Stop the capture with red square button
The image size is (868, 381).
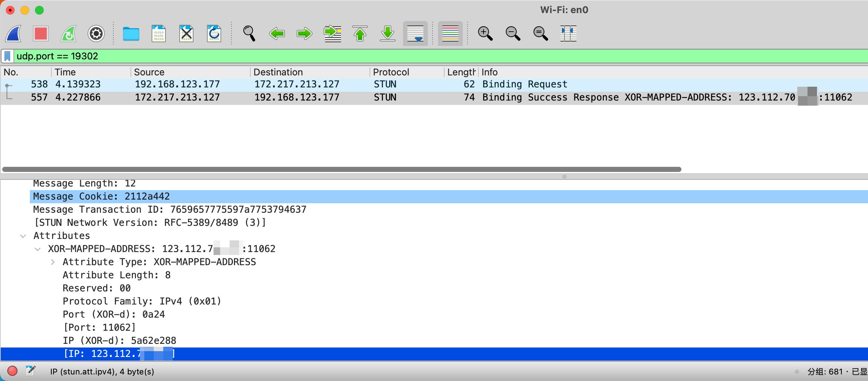tap(41, 34)
